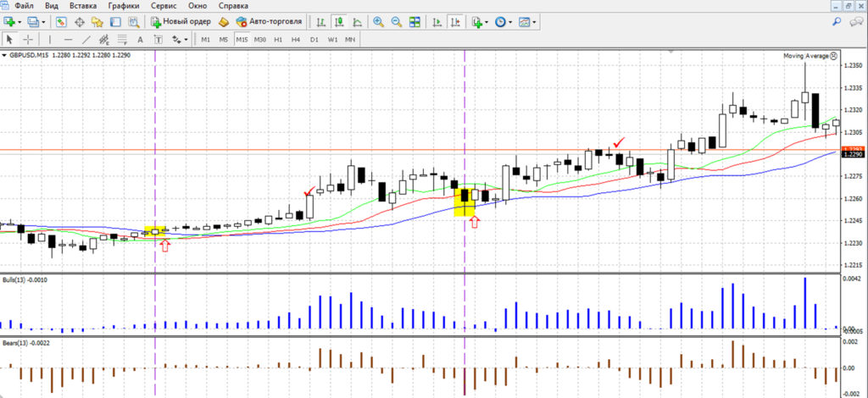Zoom out of the chart
The height and width of the screenshot is (398, 868).
(397, 22)
